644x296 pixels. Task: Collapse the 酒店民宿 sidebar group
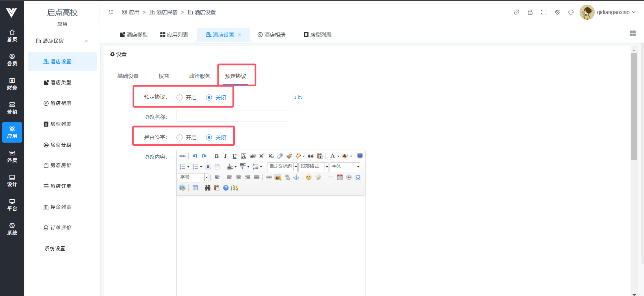pos(87,41)
